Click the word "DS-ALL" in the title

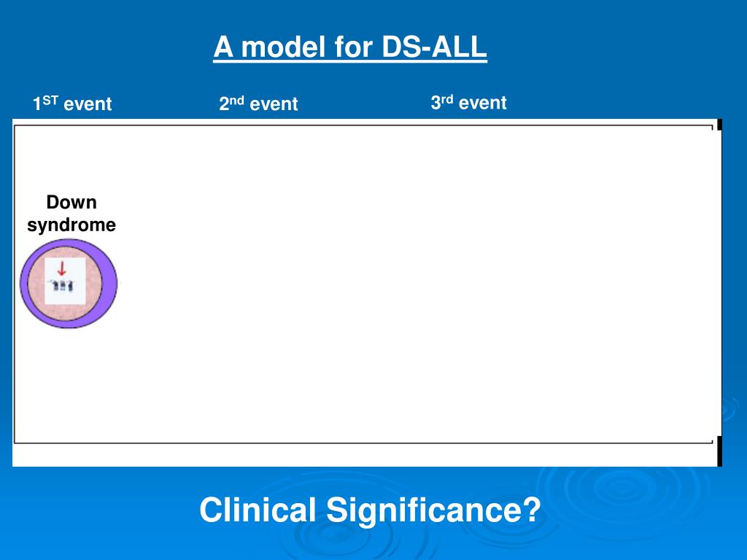point(434,47)
